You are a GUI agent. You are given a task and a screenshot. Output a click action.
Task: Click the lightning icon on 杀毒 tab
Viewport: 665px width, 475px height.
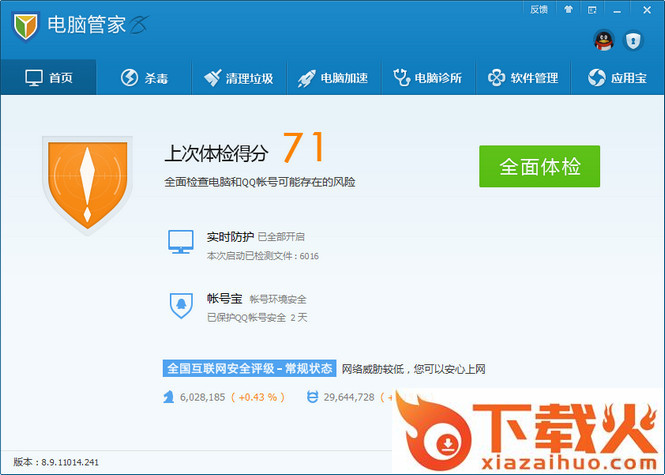pyautogui.click(x=129, y=78)
